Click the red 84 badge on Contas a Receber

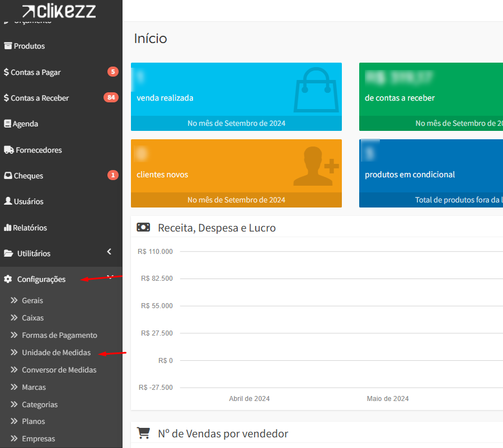click(x=111, y=98)
